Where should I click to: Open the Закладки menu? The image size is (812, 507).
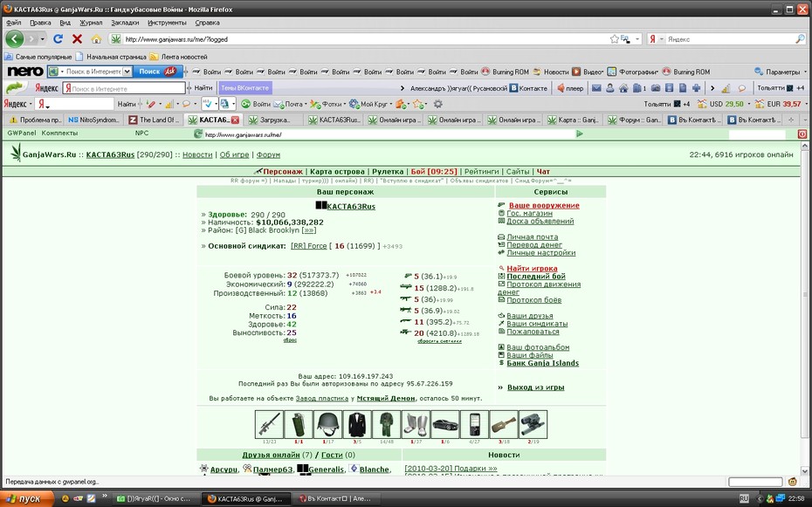125,23
